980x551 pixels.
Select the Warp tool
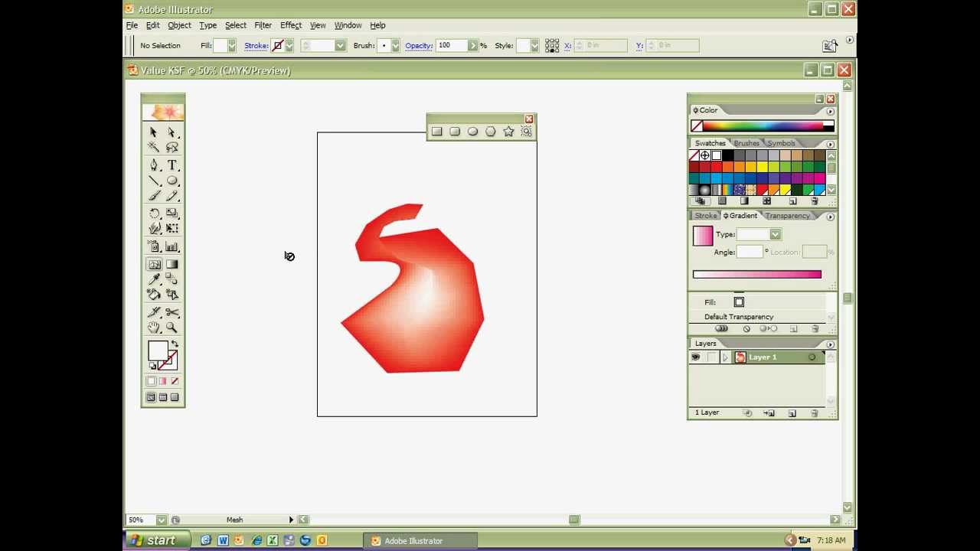tap(154, 229)
